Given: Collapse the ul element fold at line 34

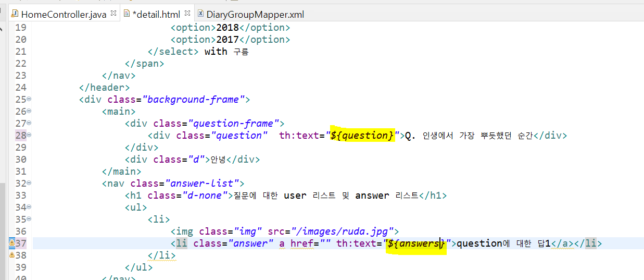Looking at the screenshot, I should pyautogui.click(x=29, y=207).
